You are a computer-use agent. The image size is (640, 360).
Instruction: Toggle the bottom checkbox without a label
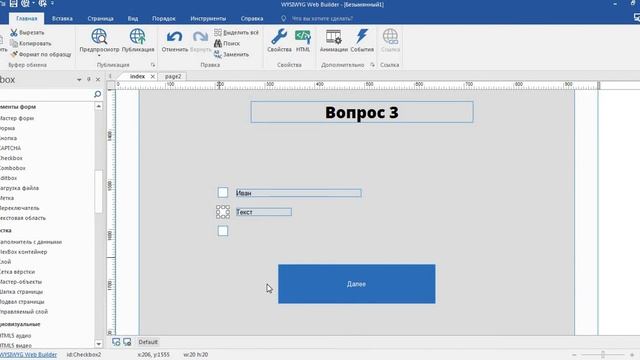pyautogui.click(x=223, y=231)
